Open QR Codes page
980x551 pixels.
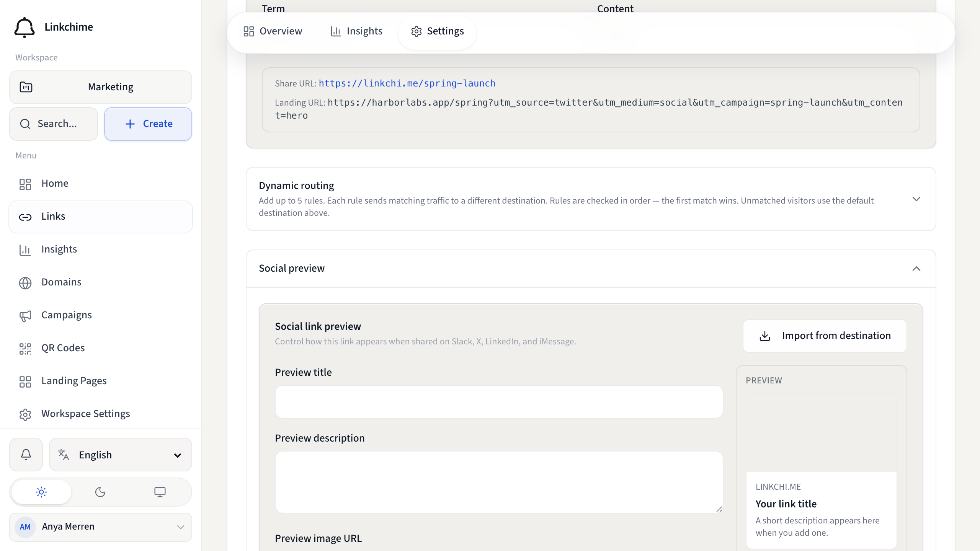pos(101,348)
